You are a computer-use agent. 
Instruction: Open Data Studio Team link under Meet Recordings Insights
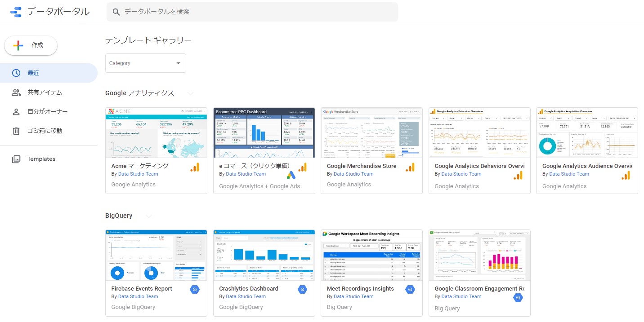(353, 296)
